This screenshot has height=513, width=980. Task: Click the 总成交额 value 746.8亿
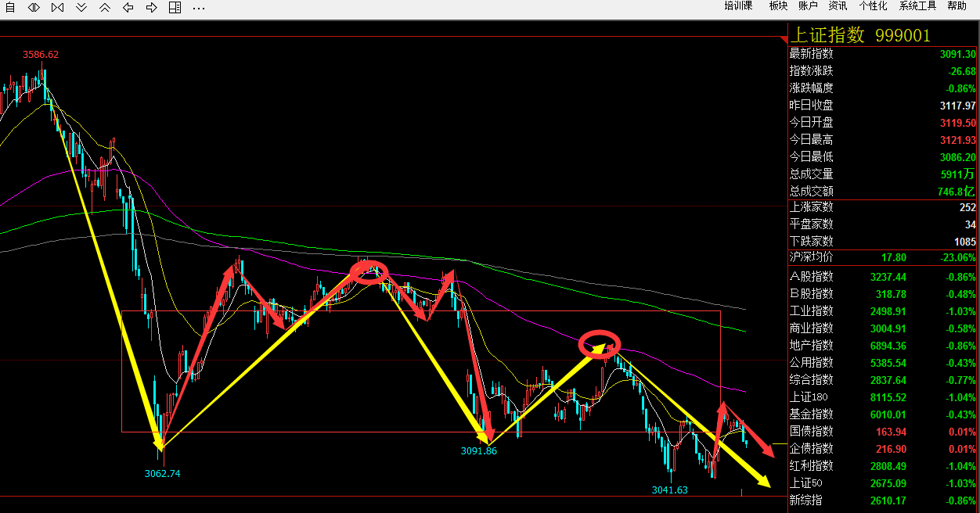(957, 192)
